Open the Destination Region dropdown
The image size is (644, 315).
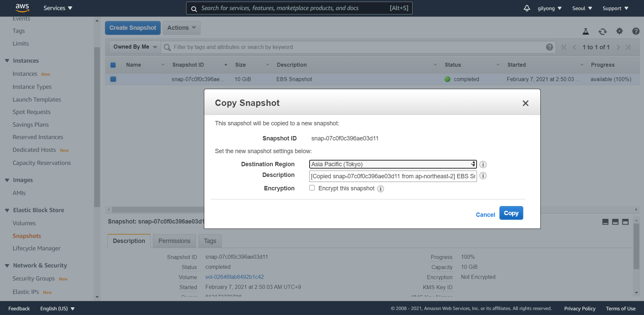click(x=393, y=164)
